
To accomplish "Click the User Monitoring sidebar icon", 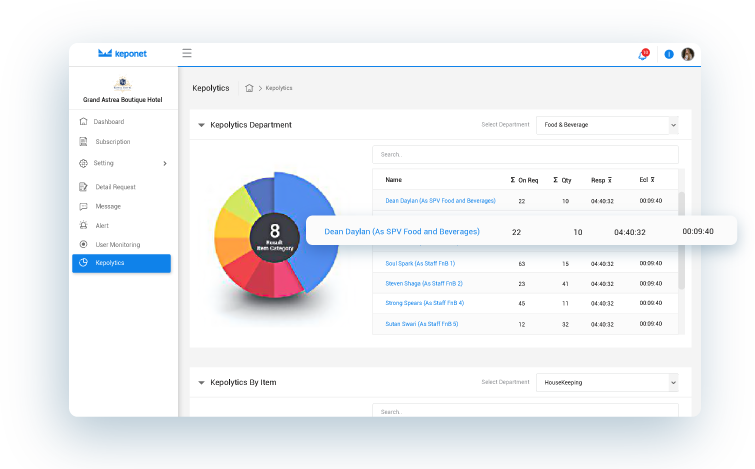I will point(84,244).
